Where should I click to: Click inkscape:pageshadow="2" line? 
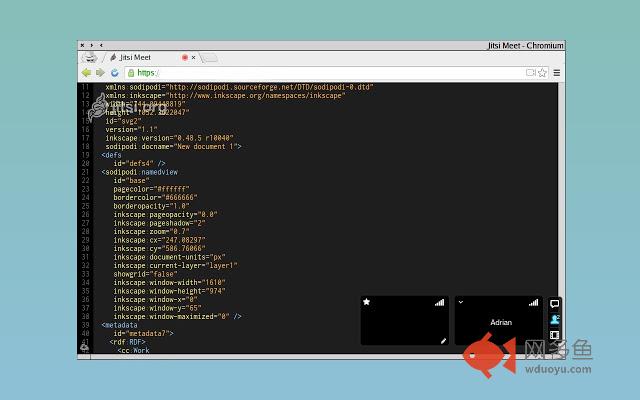[159, 223]
